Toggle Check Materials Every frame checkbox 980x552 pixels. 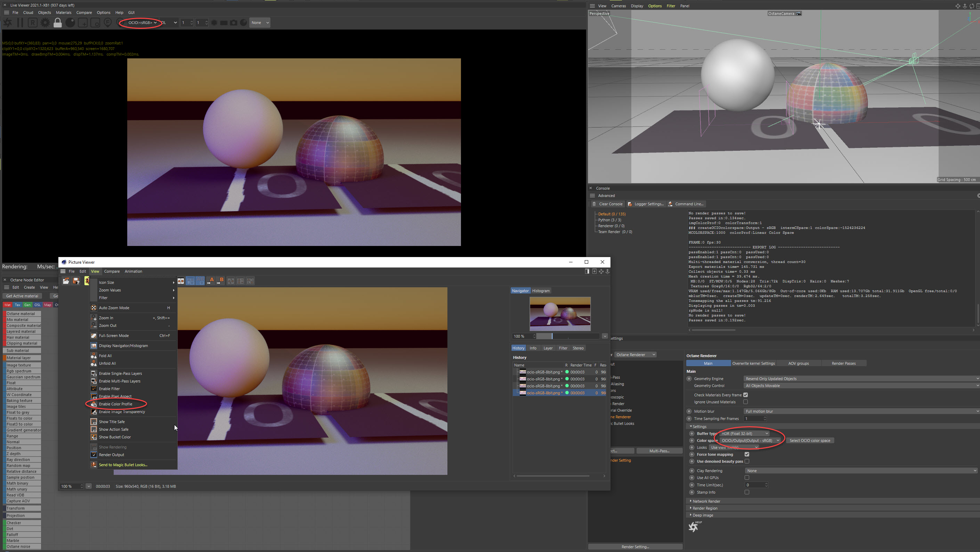click(x=746, y=395)
